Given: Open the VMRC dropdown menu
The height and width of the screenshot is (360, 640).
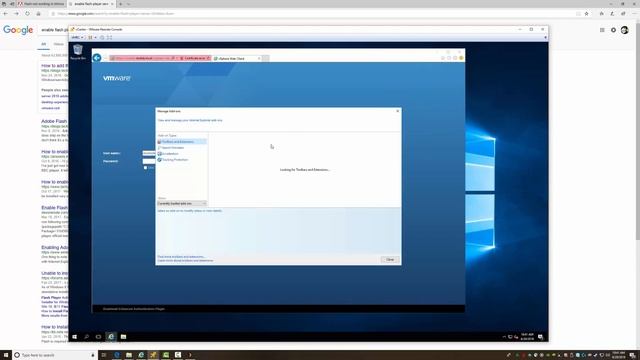Looking at the screenshot, I should click(77, 38).
